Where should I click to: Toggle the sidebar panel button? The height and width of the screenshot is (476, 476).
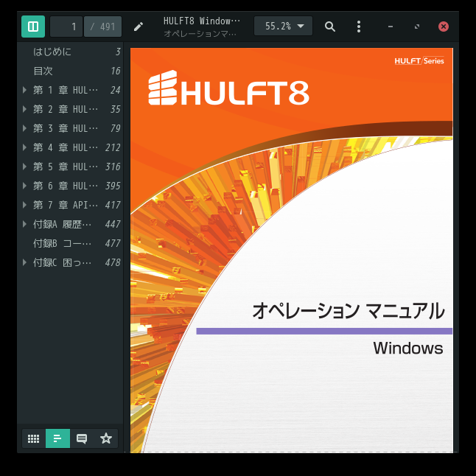[x=33, y=27]
